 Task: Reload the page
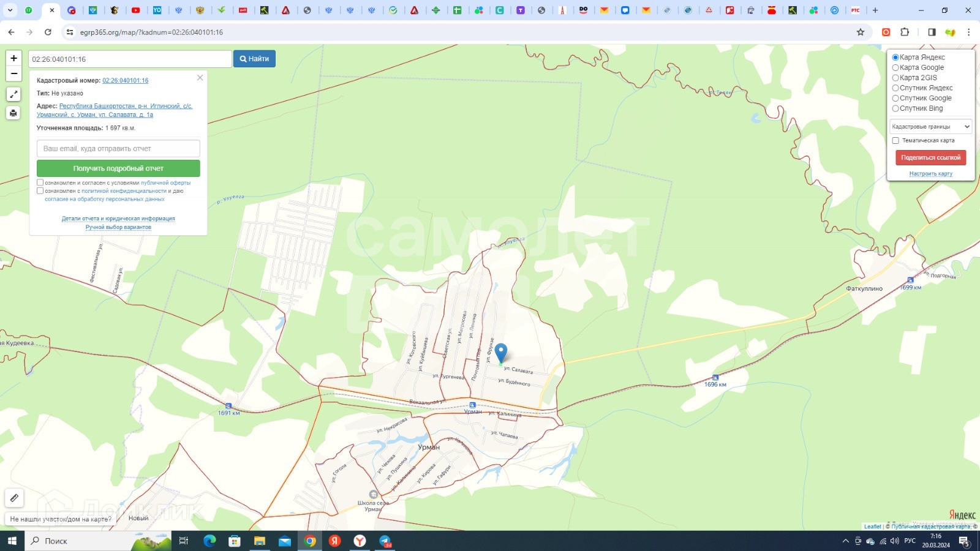coord(48,32)
